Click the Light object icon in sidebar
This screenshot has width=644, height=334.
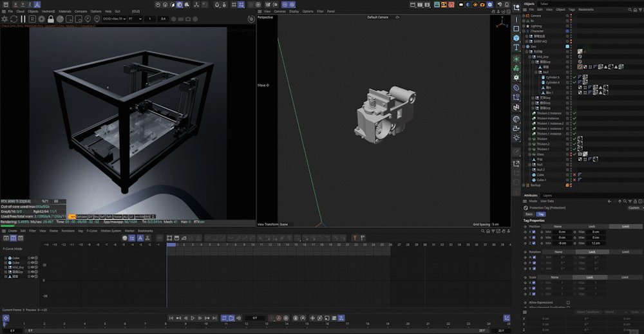(516, 137)
